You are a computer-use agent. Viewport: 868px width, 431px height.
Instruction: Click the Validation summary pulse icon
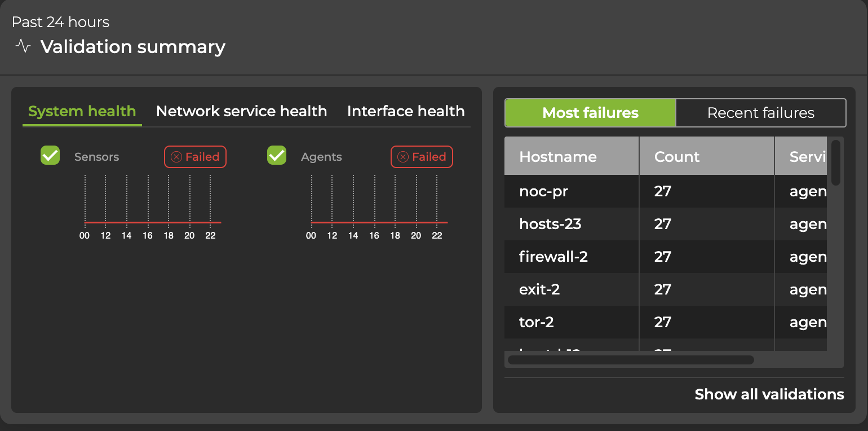click(23, 46)
